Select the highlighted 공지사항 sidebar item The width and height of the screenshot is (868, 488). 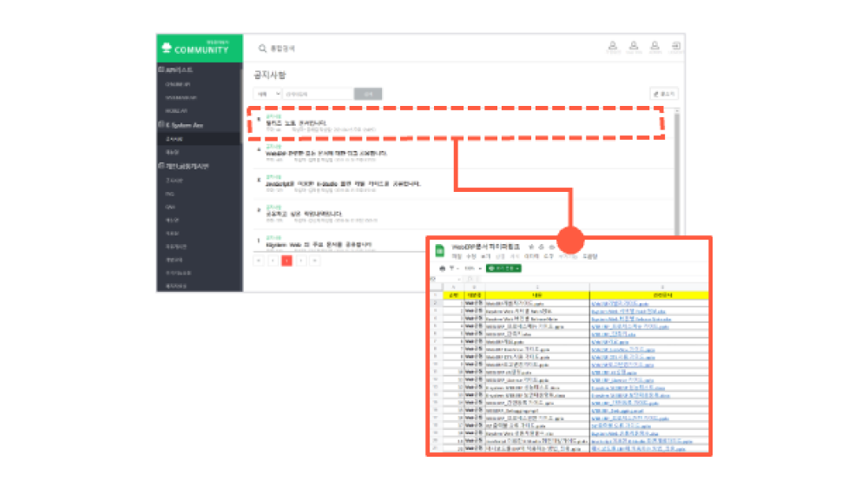(x=200, y=138)
